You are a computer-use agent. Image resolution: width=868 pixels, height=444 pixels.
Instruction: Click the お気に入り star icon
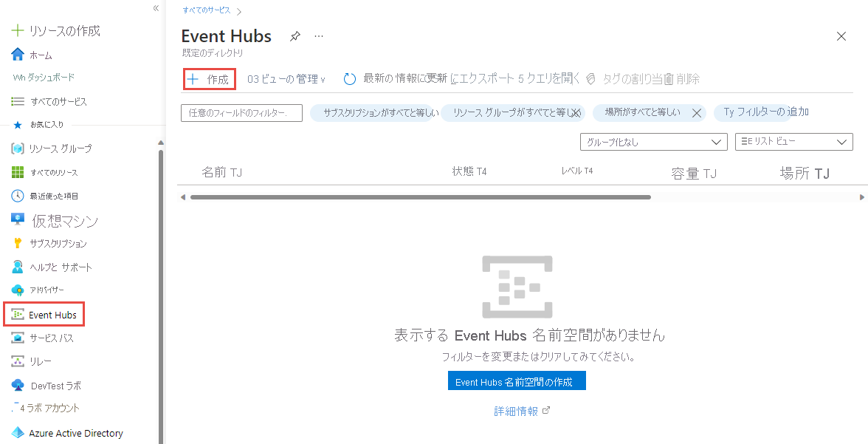coord(17,125)
